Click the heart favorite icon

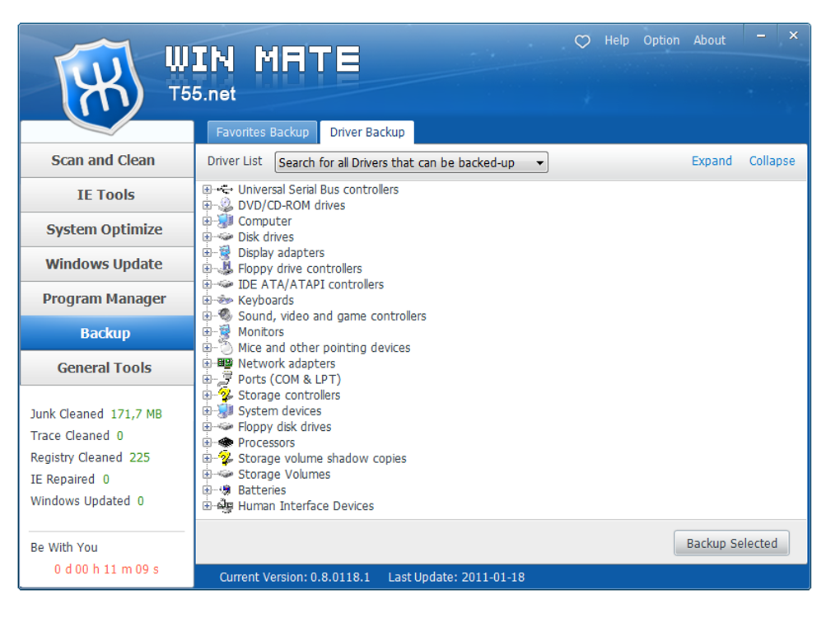tap(581, 41)
